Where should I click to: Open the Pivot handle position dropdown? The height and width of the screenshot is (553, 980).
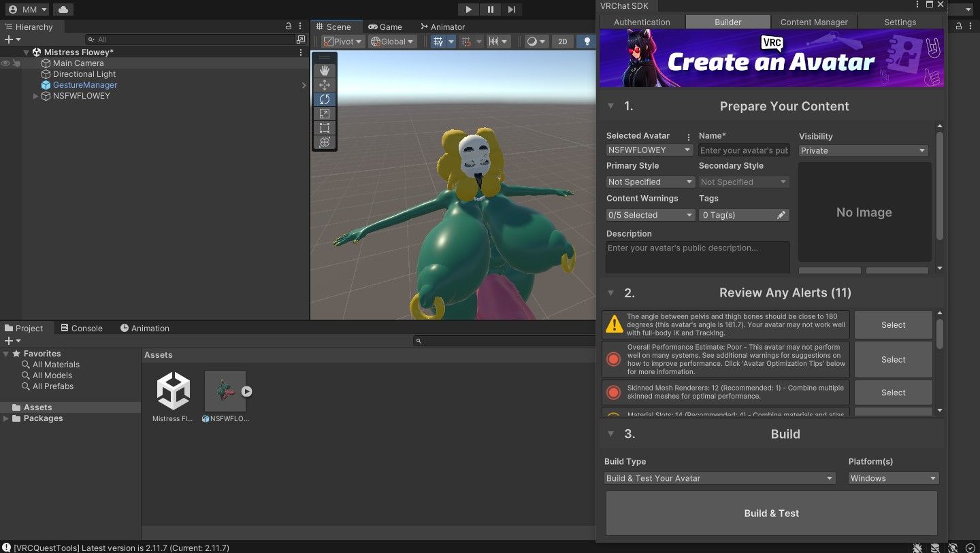343,41
